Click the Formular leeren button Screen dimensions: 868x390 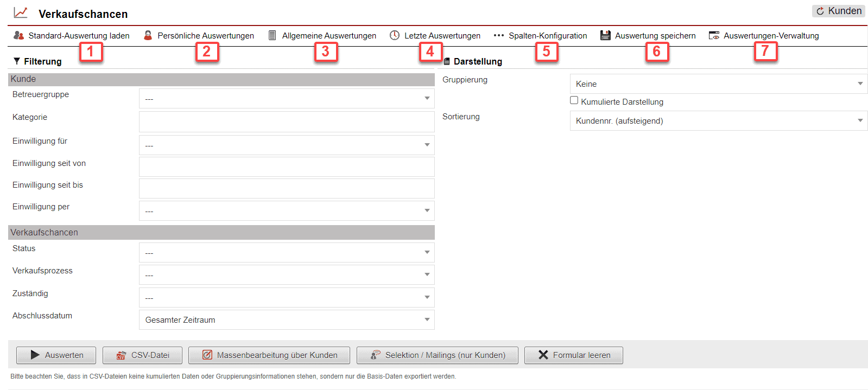coord(573,355)
